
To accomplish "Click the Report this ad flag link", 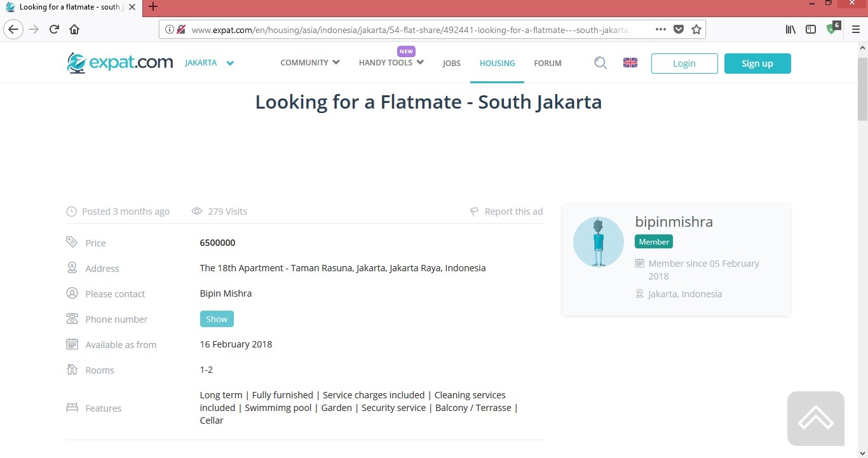I will tap(506, 212).
